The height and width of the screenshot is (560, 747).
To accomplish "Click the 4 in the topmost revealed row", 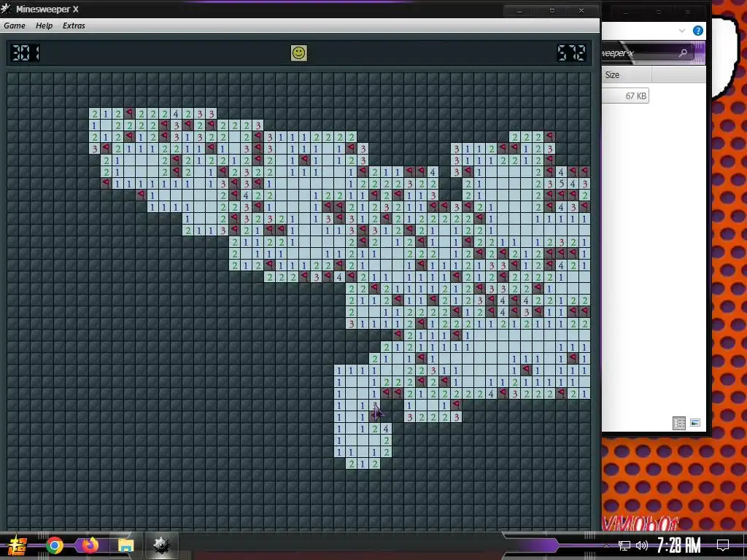I will pos(176,114).
